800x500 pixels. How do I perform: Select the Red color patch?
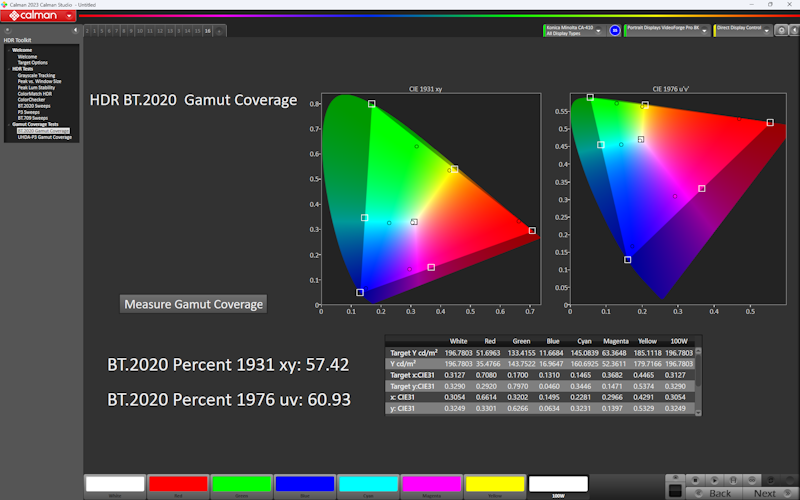[x=178, y=484]
